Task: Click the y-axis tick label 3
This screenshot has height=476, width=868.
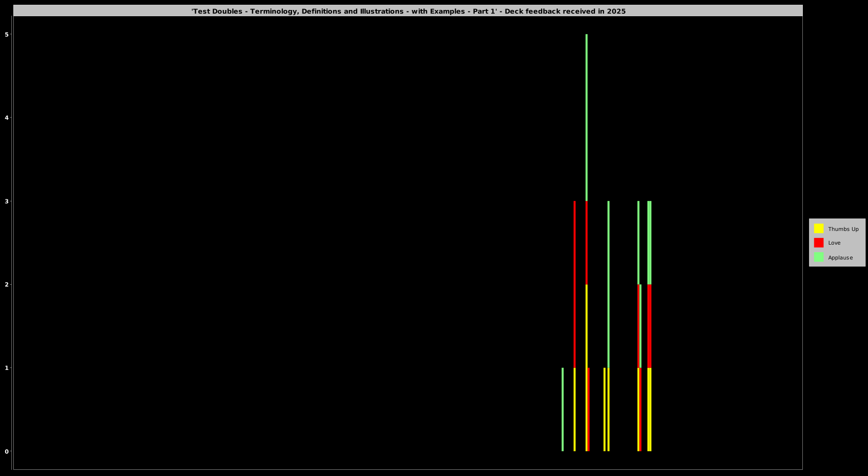Action: [x=7, y=201]
